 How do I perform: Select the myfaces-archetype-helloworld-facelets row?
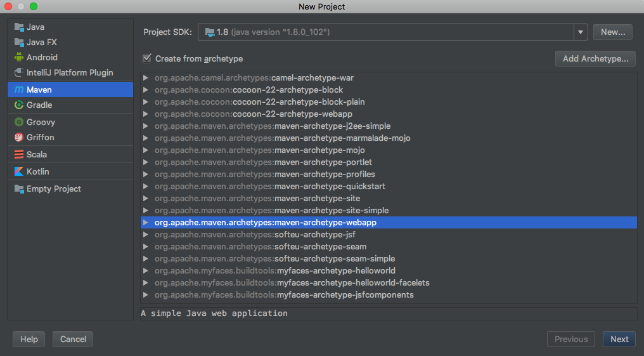click(389, 283)
